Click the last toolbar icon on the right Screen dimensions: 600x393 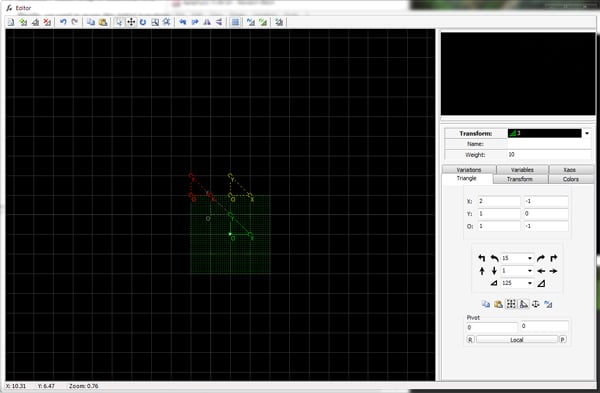[279, 22]
